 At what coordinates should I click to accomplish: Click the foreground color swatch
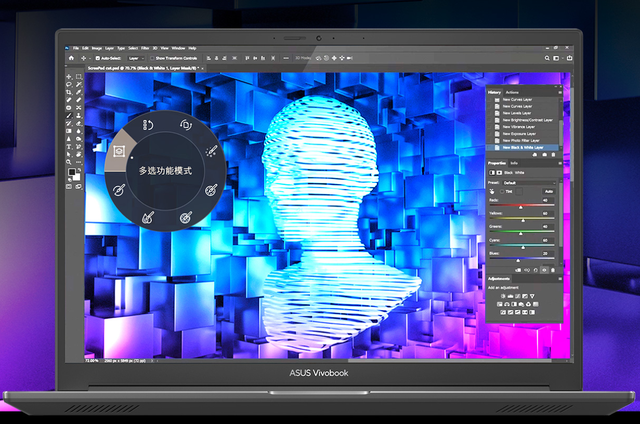tap(72, 172)
